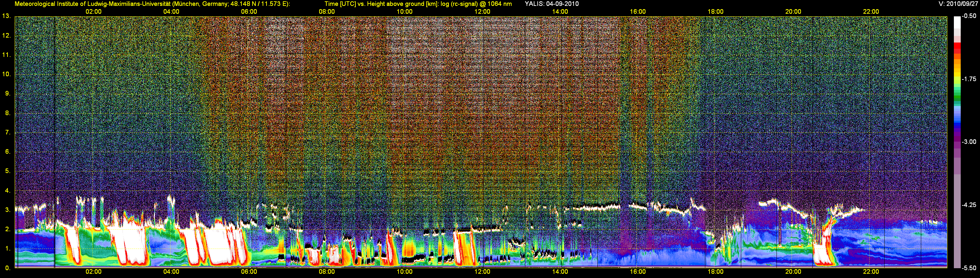Screen dimensions: 980x278
Task: Click the 22:00 label on the top time axis
Action: 871,12
